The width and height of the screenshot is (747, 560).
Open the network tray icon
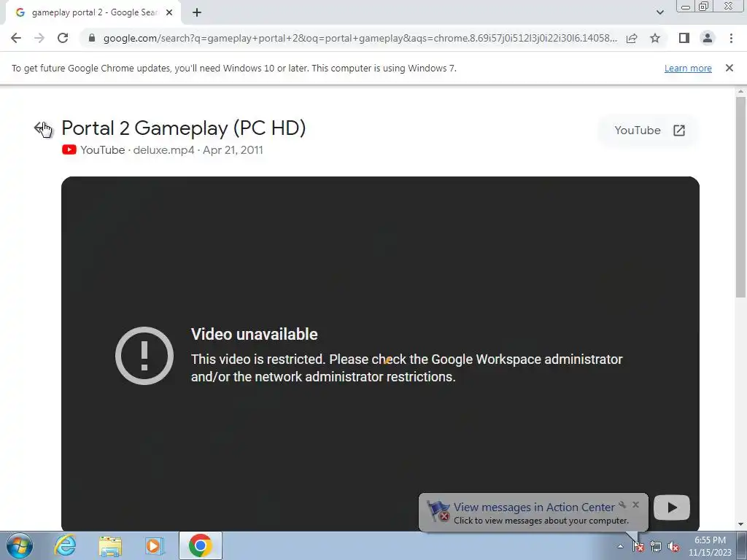(x=656, y=547)
